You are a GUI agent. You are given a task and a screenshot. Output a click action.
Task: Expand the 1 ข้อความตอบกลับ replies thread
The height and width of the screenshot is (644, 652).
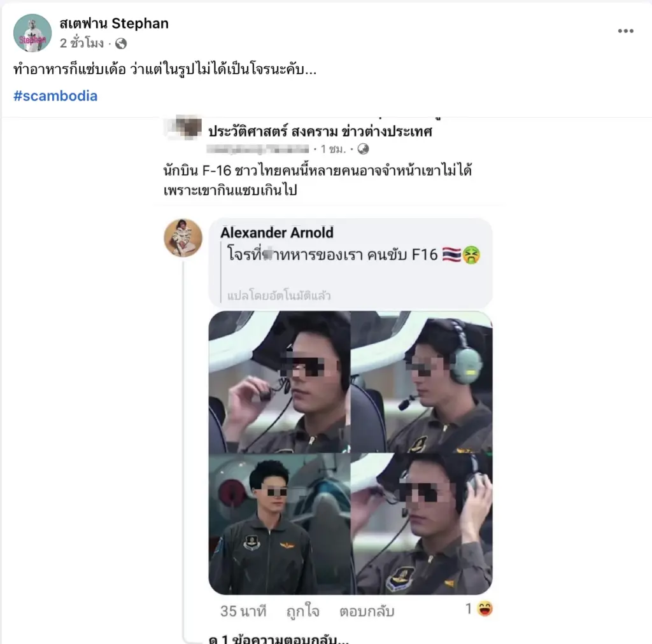click(x=279, y=638)
